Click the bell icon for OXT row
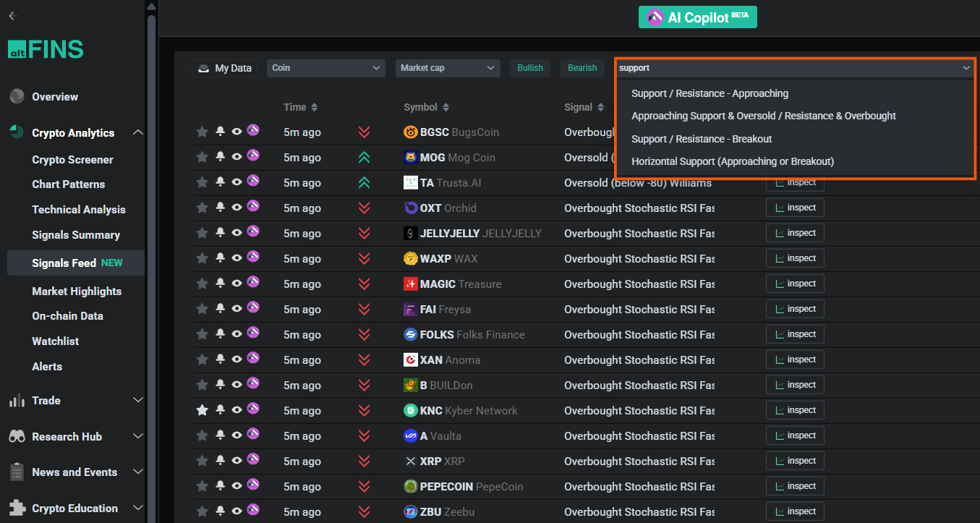The width and height of the screenshot is (980, 523). click(x=220, y=208)
